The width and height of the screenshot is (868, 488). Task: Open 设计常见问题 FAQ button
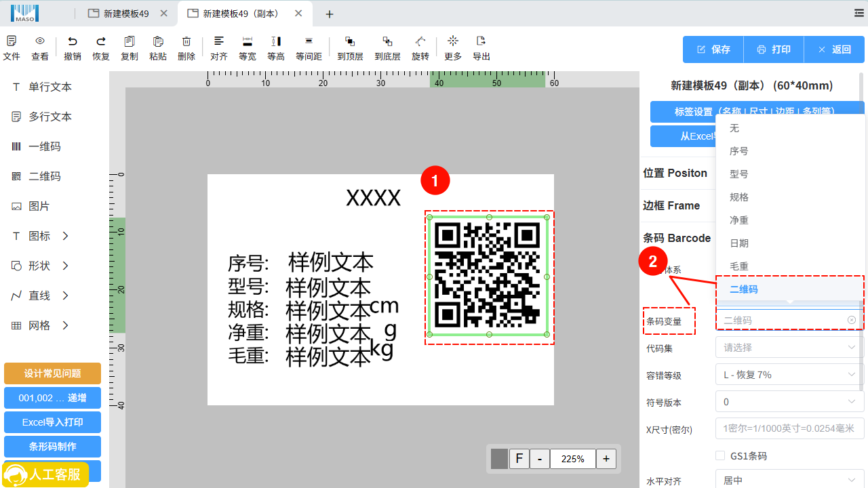coord(52,373)
